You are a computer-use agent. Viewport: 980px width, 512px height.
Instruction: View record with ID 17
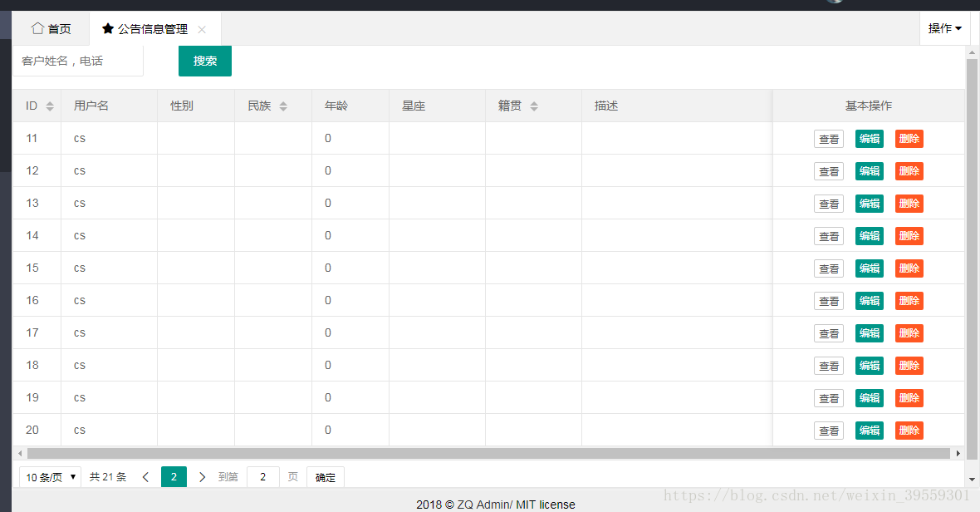829,334
